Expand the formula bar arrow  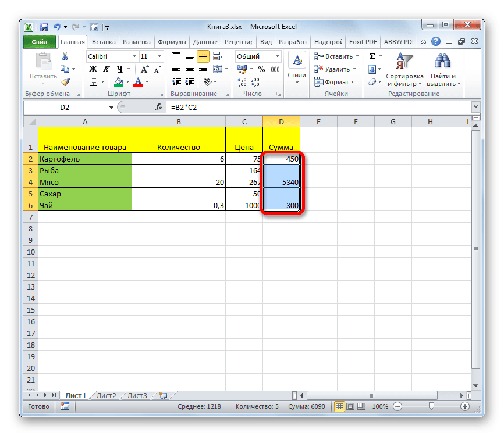(475, 107)
